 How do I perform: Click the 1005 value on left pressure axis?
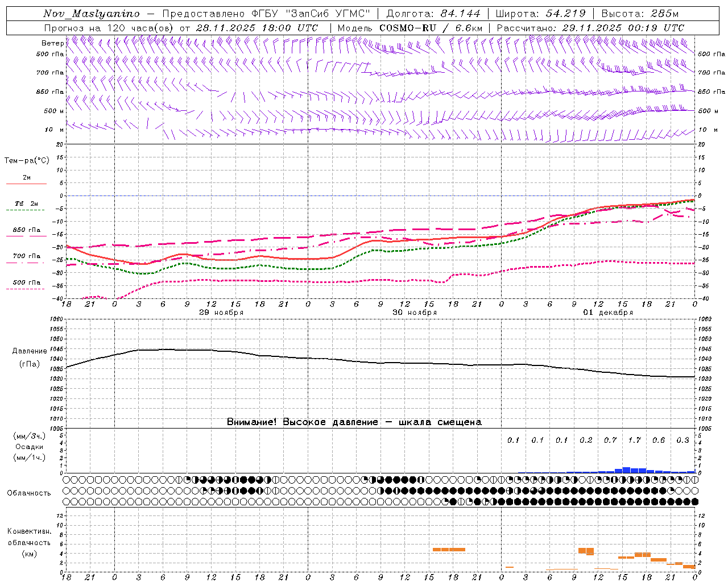(57, 428)
